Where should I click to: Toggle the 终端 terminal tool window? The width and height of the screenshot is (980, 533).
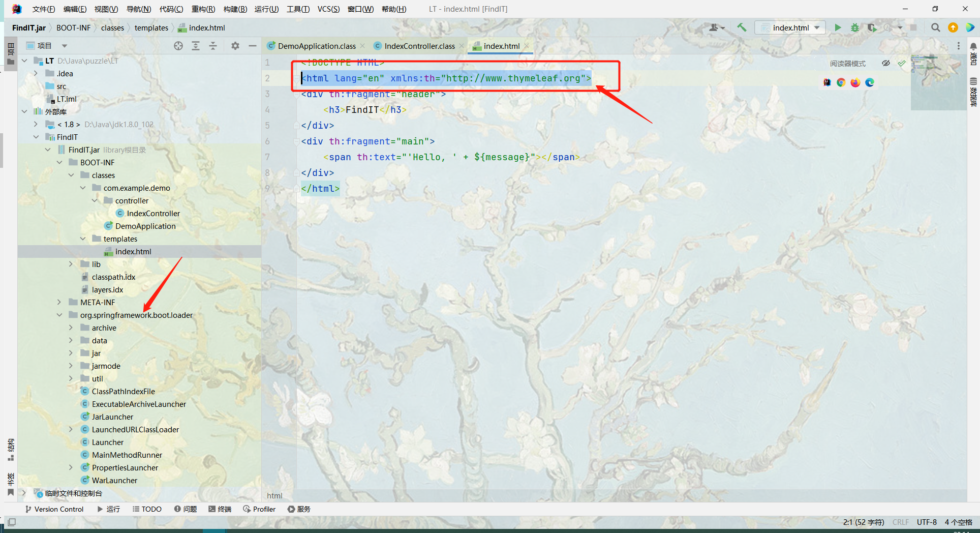(x=220, y=509)
